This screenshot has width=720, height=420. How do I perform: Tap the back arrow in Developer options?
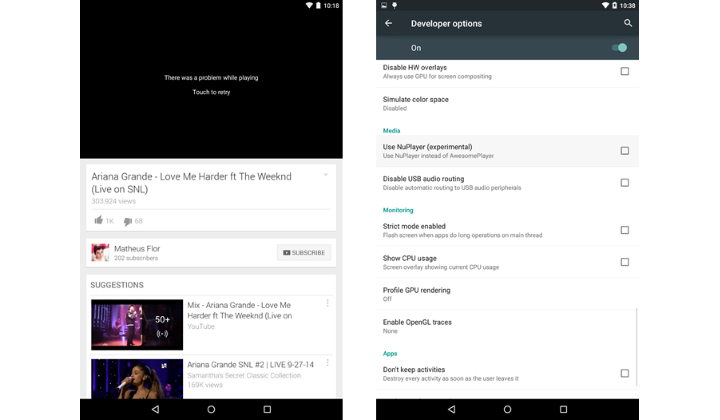coord(388,23)
